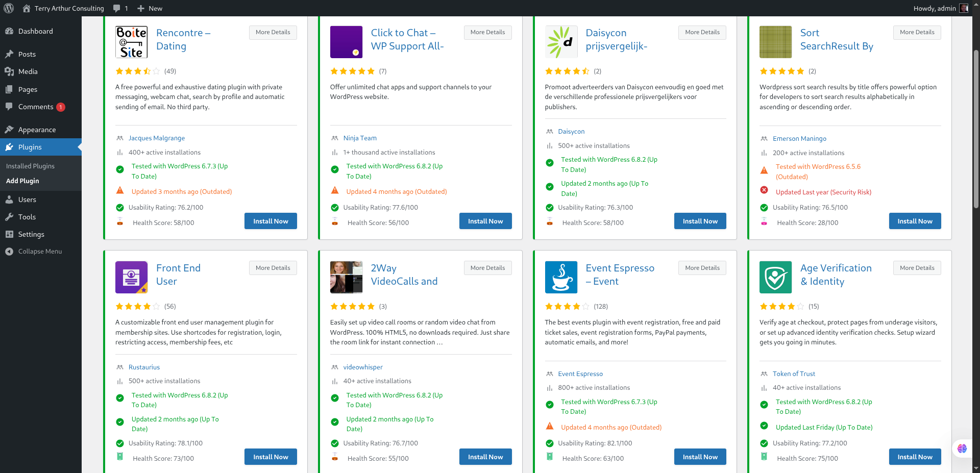Screen dimensions: 980x473
Task: Open author link Ninja Team
Action: click(x=360, y=138)
